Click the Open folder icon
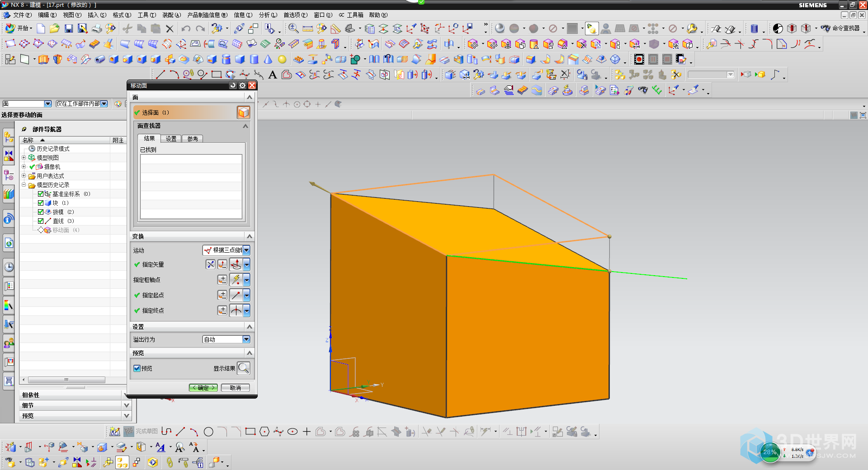868x470 pixels. point(55,28)
